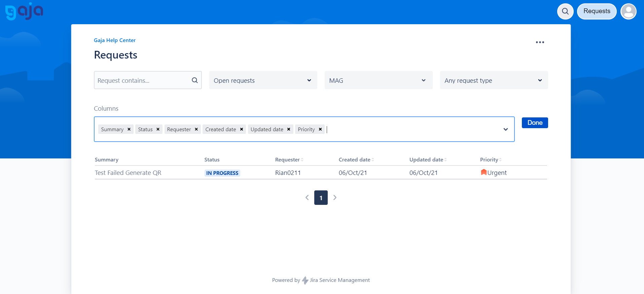The image size is (644, 294).
Task: Sort by Created date column
Action: click(356, 160)
